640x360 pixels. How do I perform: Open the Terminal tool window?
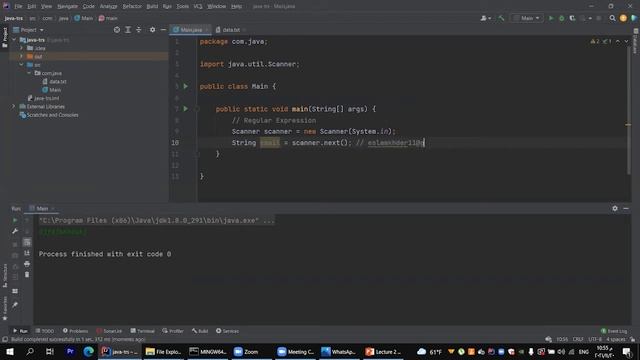click(x=142, y=331)
